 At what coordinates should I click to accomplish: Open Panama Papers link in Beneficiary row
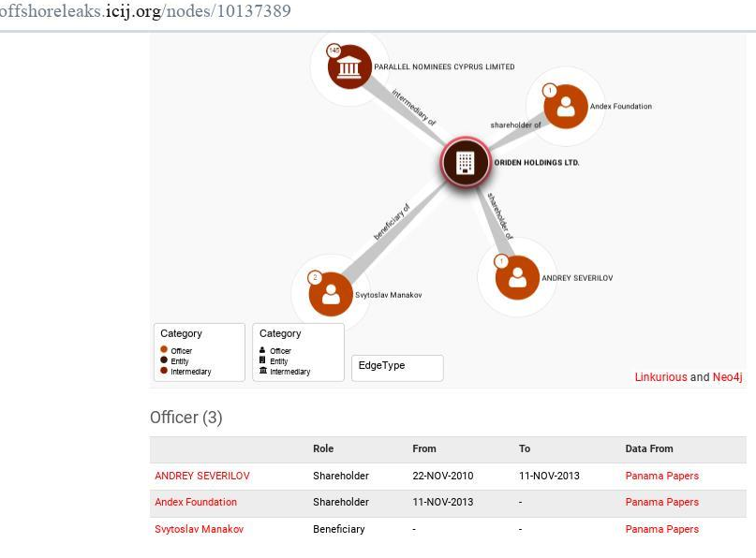(661, 529)
